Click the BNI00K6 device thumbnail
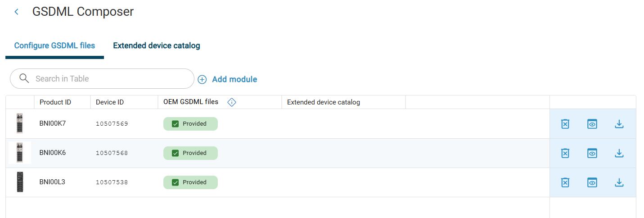The width and height of the screenshot is (644, 218). [20, 153]
